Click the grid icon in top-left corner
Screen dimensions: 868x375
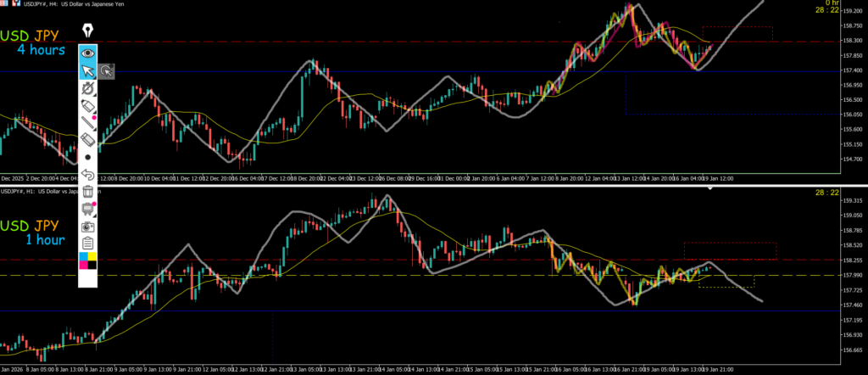[x=6, y=3]
